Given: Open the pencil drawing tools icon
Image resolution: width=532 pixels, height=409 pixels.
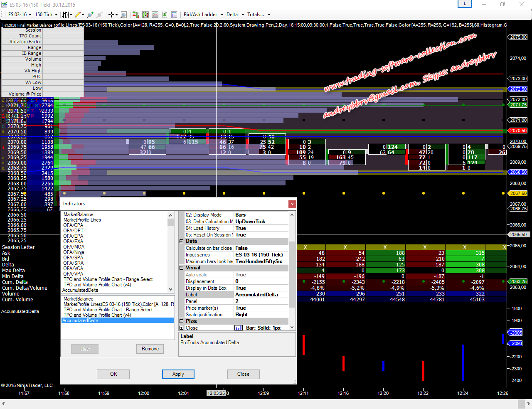Looking at the screenshot, I should (78, 15).
